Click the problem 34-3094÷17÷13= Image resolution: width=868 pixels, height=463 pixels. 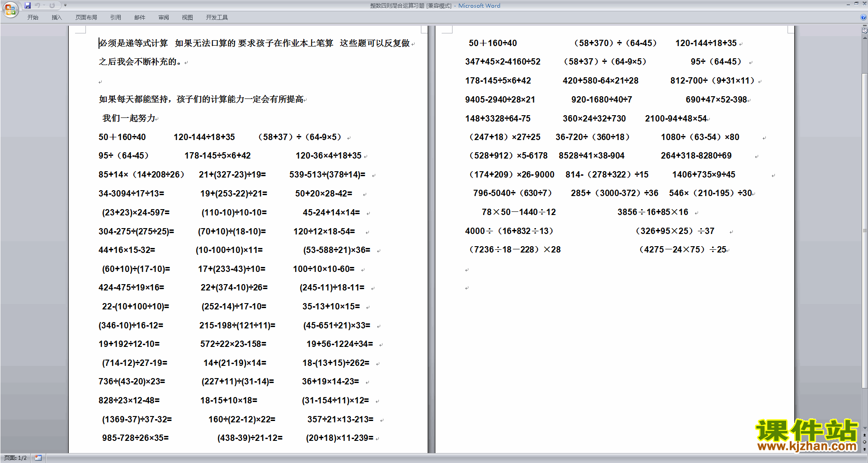tap(131, 193)
